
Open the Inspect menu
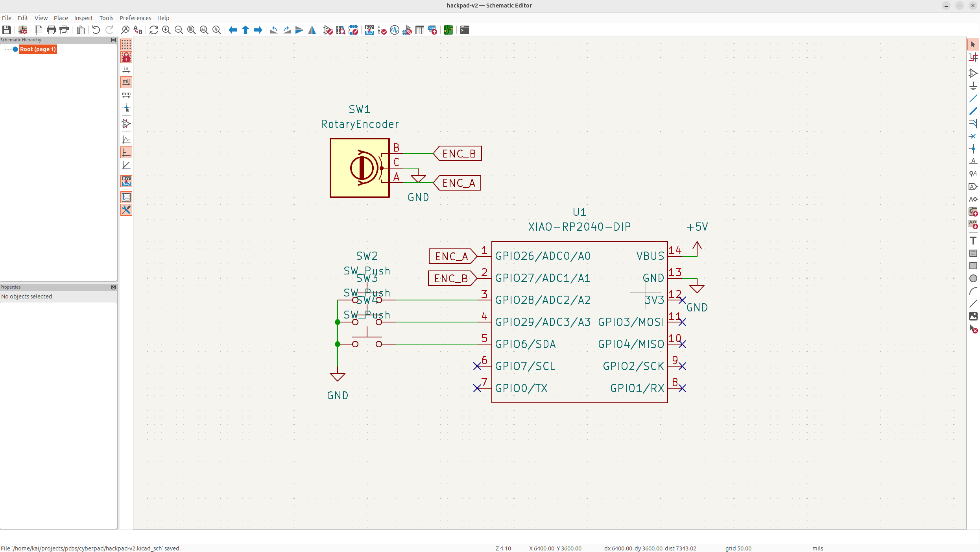(x=83, y=18)
